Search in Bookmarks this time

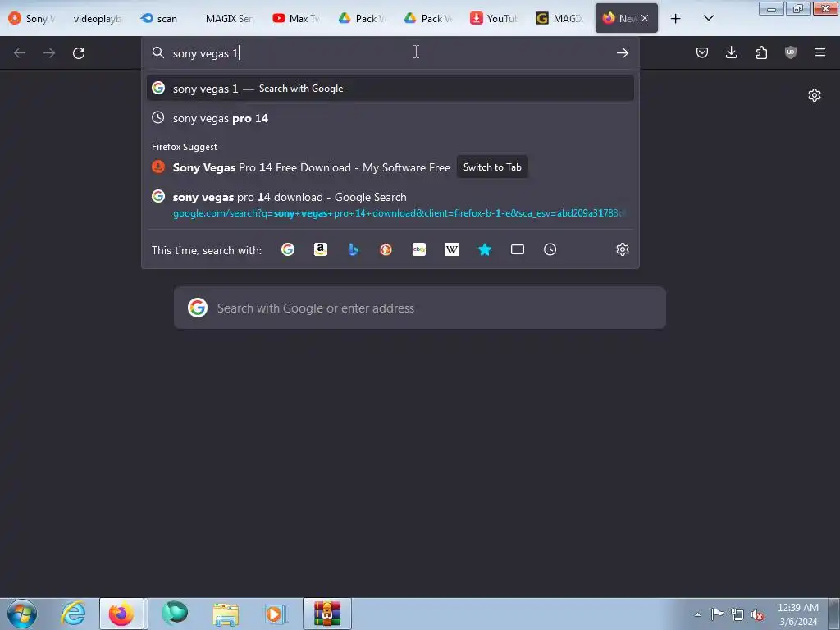click(x=484, y=249)
